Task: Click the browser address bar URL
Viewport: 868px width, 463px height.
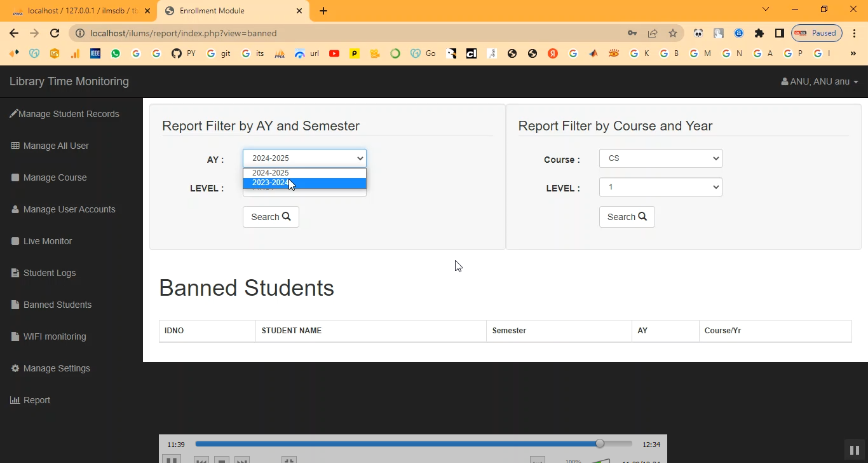Action: (x=184, y=33)
